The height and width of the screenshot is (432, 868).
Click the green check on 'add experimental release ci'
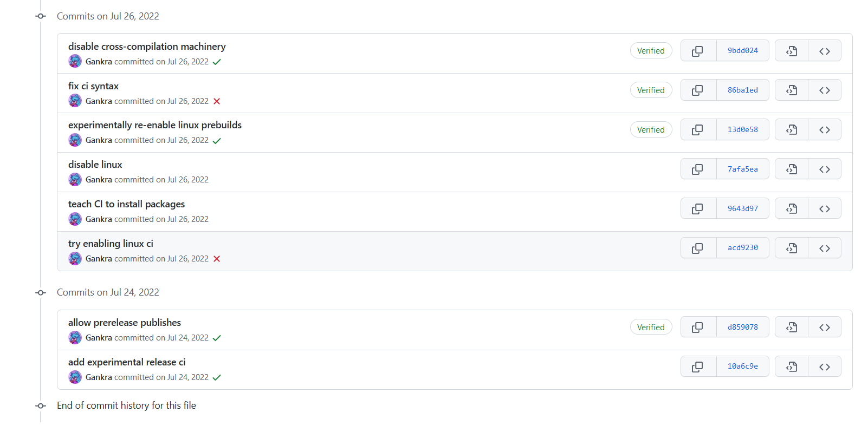[x=218, y=377]
